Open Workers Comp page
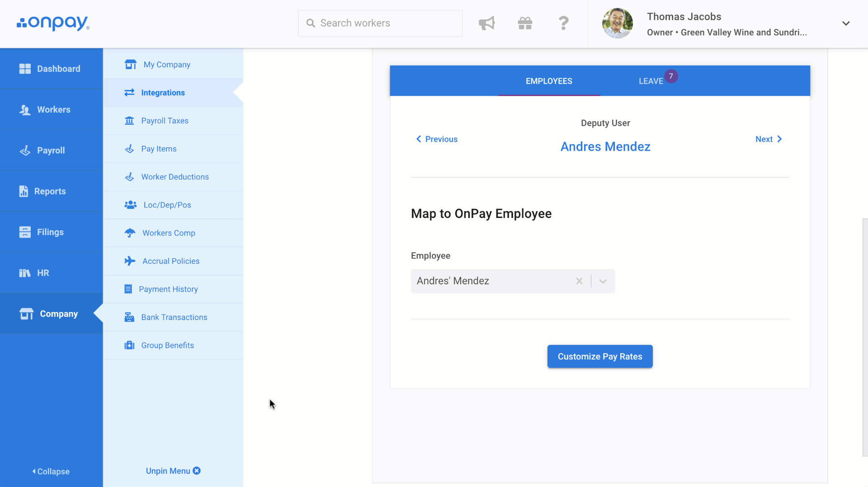This screenshot has width=868, height=487. pyautogui.click(x=173, y=233)
